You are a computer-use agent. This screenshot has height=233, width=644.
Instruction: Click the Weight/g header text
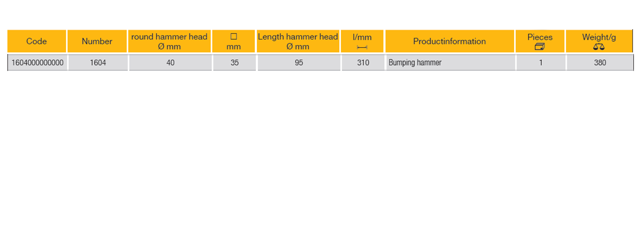[x=599, y=37]
